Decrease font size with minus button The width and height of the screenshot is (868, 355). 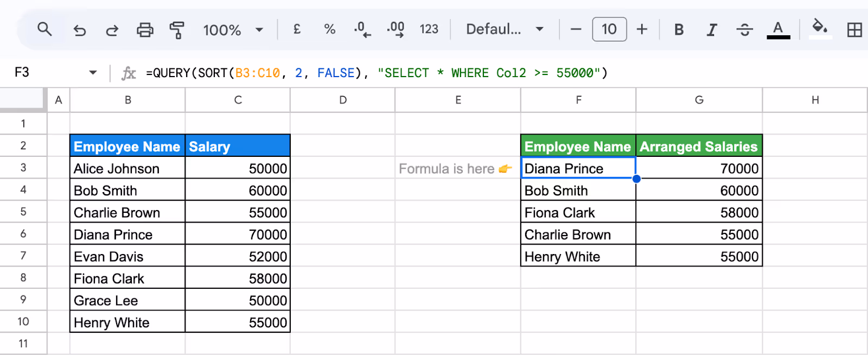pos(576,29)
